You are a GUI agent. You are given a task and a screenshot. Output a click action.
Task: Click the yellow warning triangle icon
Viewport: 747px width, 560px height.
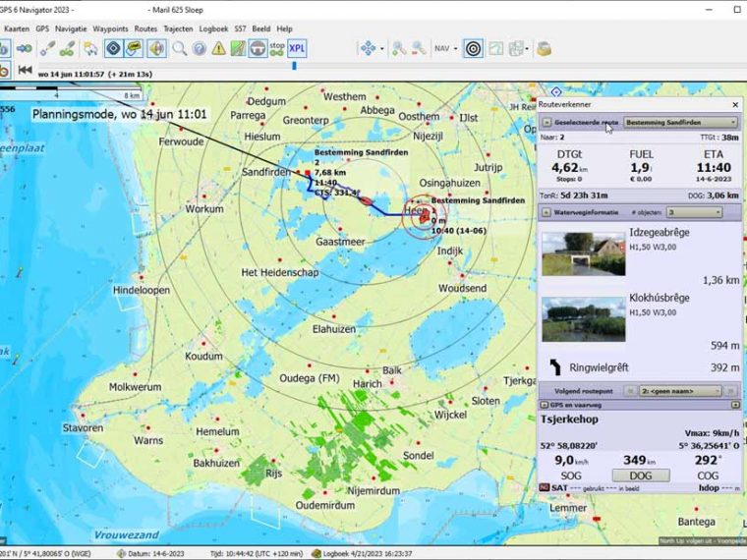point(218,48)
